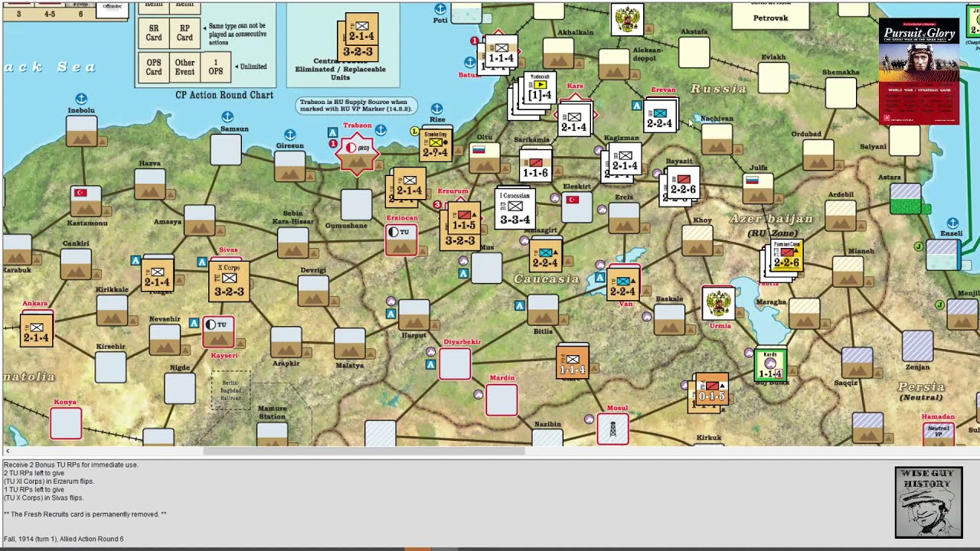The height and width of the screenshot is (551, 980).
Task: Pick the Turkish 2-1-4 unit at Ankara
Action: click(x=36, y=329)
